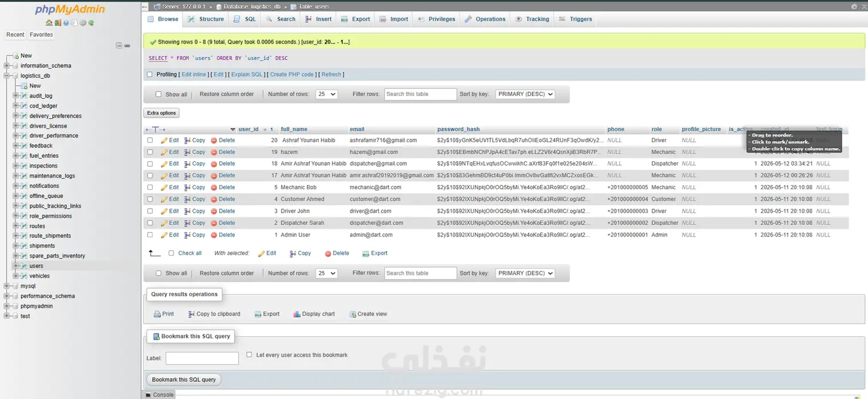Open the Operations tab

(485, 19)
